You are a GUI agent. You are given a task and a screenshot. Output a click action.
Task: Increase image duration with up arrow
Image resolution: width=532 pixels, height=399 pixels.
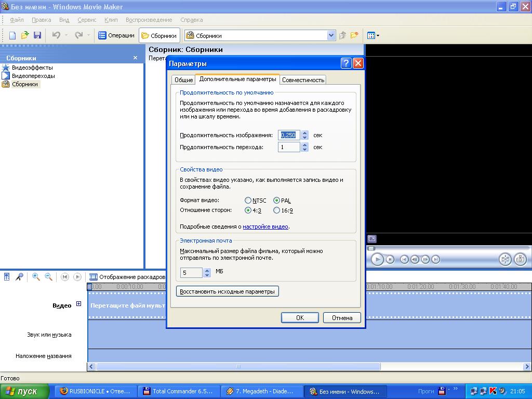click(304, 132)
